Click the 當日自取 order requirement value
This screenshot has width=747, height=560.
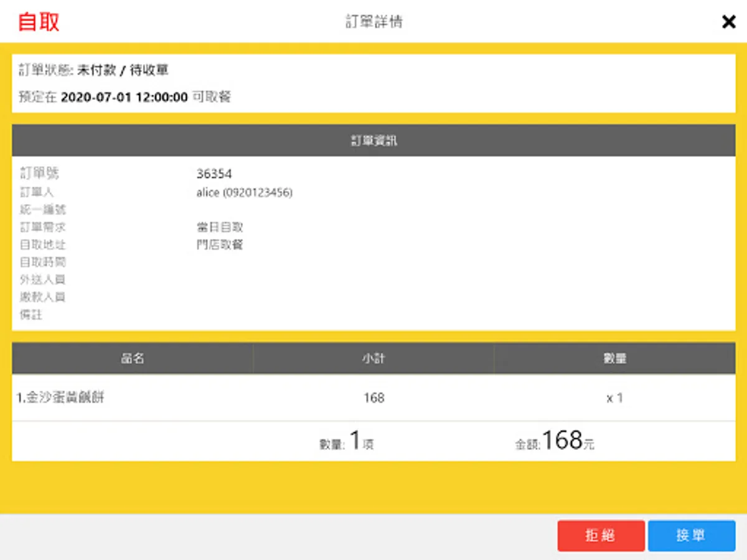coord(219,228)
